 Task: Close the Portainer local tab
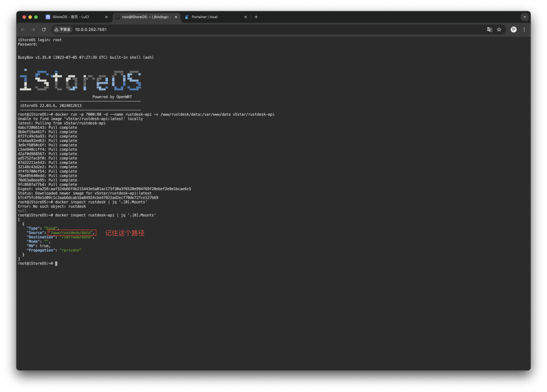coord(246,17)
